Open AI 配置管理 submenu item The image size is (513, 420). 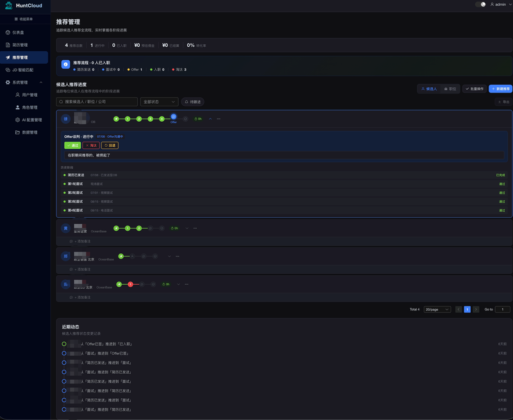(x=28, y=120)
